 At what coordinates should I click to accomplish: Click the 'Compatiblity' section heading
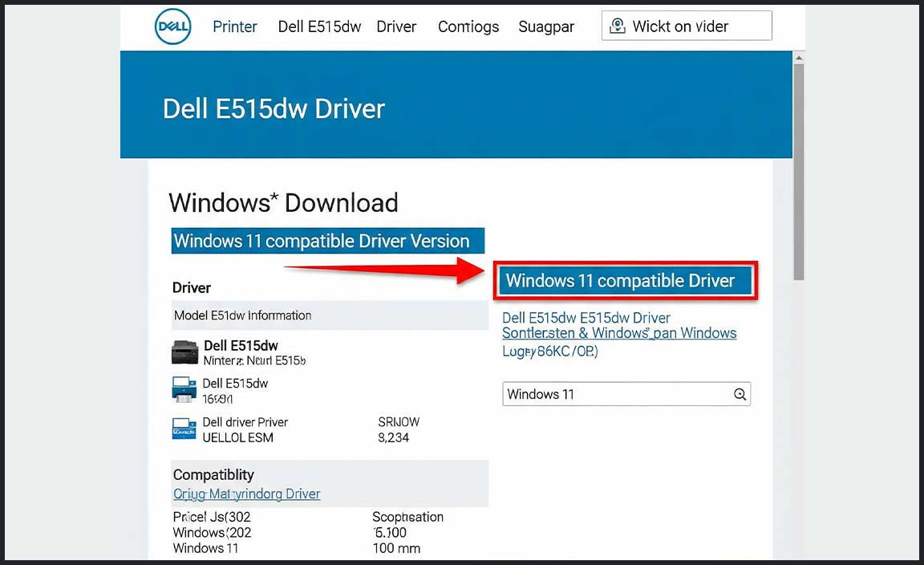(213, 475)
